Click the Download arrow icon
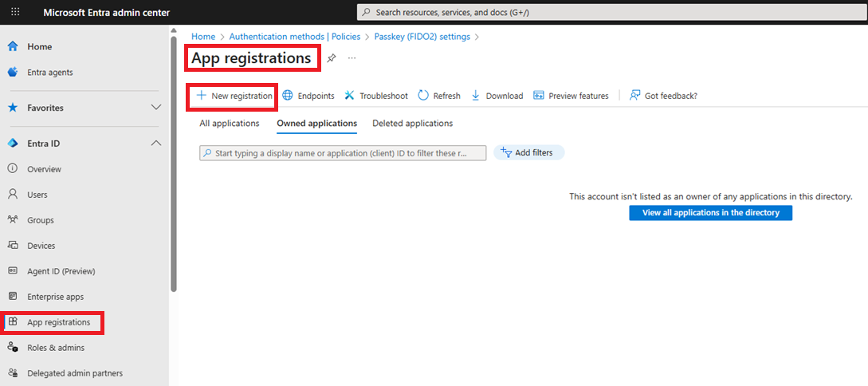 [476, 95]
